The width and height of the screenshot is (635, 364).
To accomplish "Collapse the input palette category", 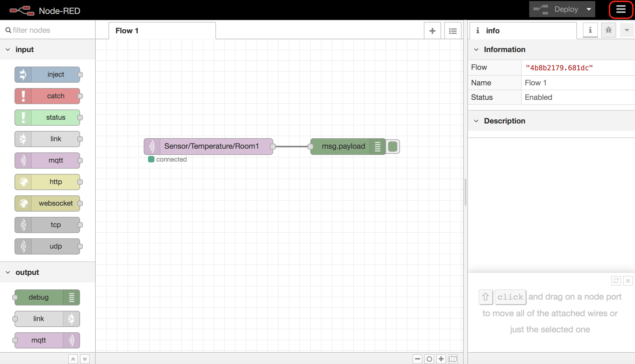I will (x=48, y=49).
